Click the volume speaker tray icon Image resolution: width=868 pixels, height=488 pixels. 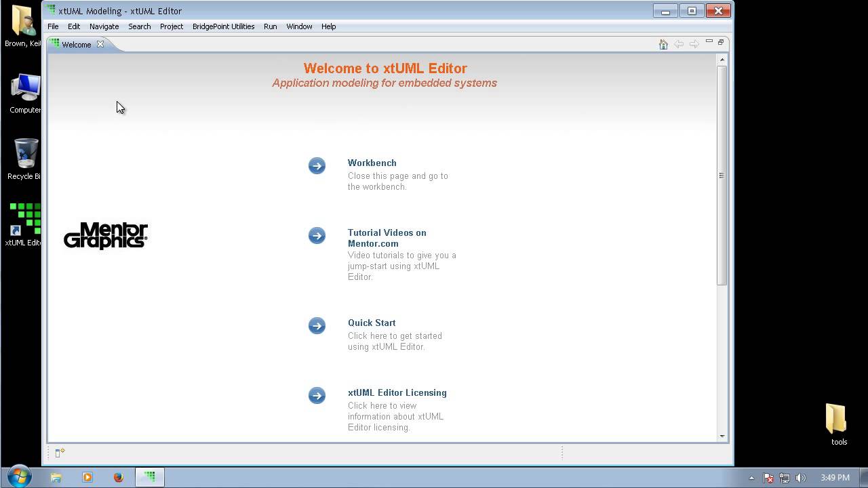[x=801, y=478]
